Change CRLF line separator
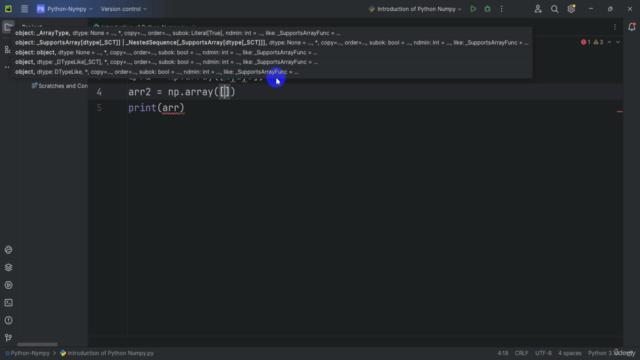Image resolution: width=640 pixels, height=360 pixels. [521, 353]
